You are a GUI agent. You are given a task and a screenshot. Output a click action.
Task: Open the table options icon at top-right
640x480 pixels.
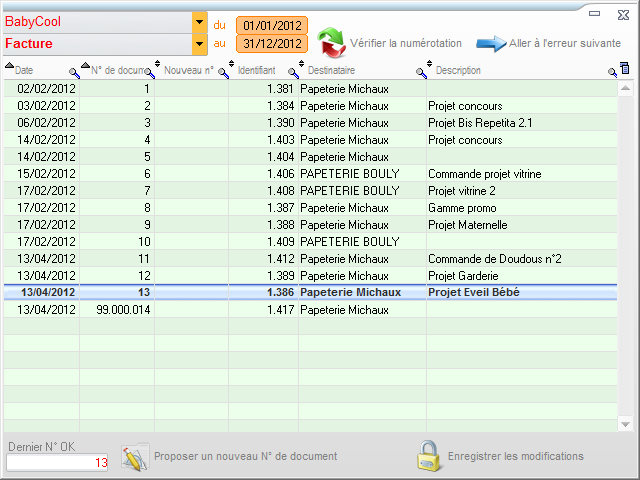coord(625,69)
